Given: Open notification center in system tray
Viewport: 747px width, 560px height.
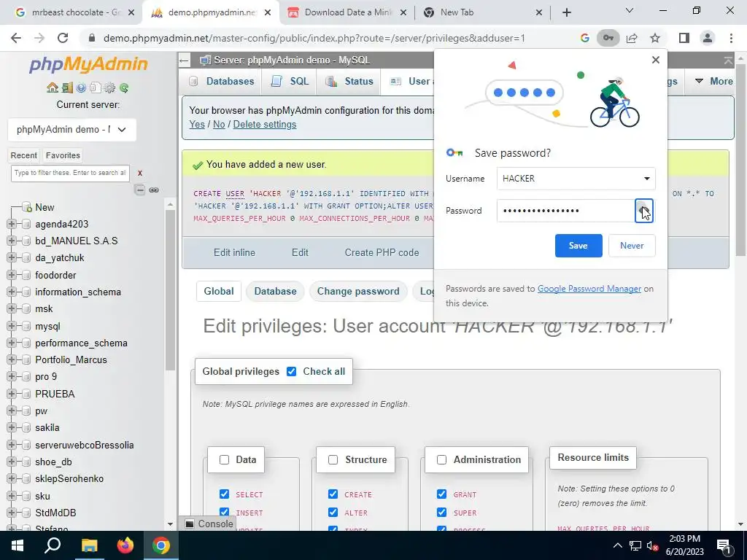Looking at the screenshot, I should tap(724, 545).
